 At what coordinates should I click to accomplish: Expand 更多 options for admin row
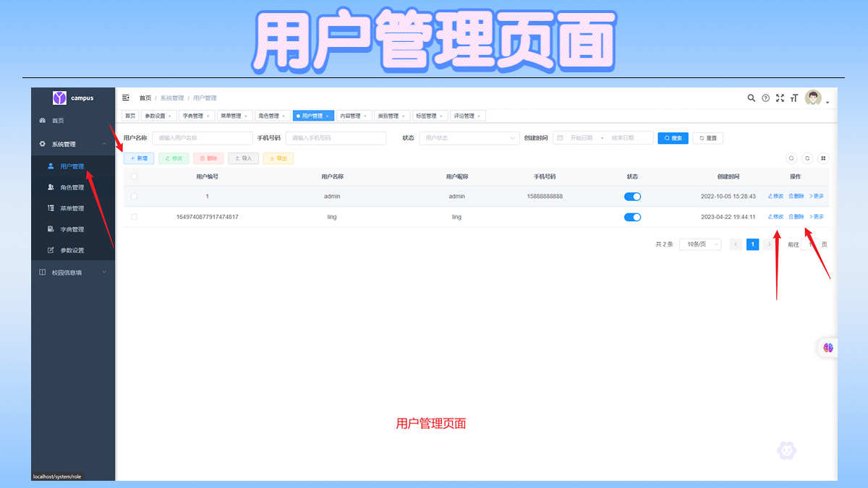[816, 196]
